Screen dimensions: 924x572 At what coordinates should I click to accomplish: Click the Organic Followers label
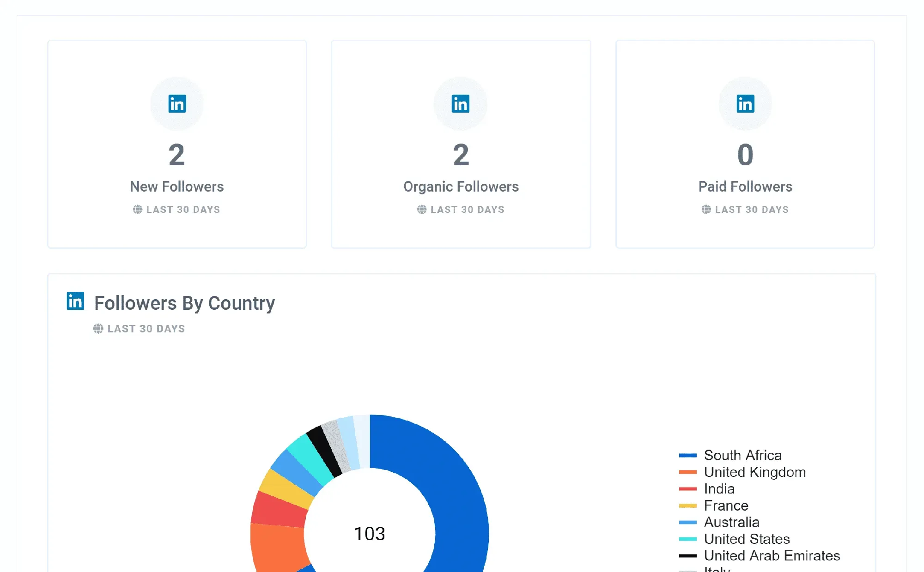pos(461,187)
